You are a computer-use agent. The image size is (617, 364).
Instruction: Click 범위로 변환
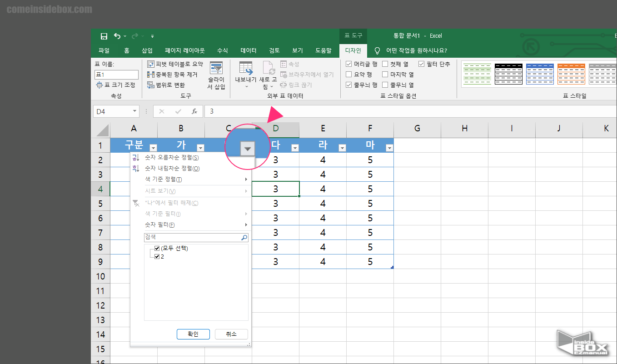[x=166, y=85]
